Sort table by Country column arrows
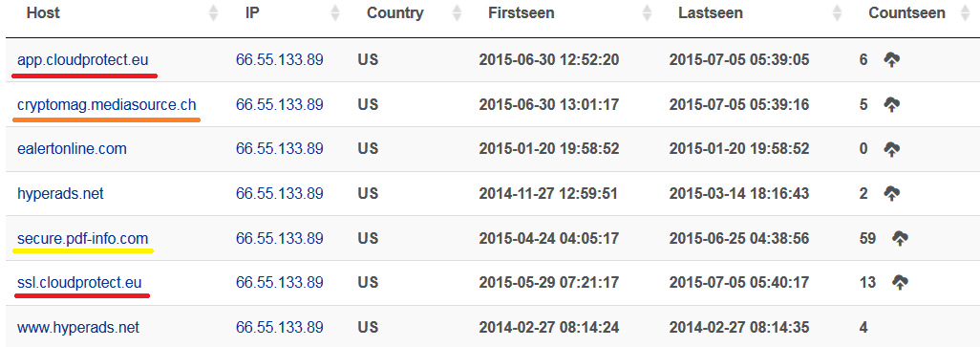 point(457,13)
